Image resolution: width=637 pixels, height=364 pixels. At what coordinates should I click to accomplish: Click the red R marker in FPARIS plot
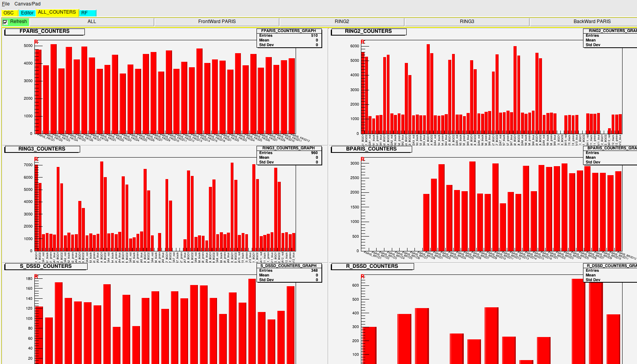click(36, 42)
